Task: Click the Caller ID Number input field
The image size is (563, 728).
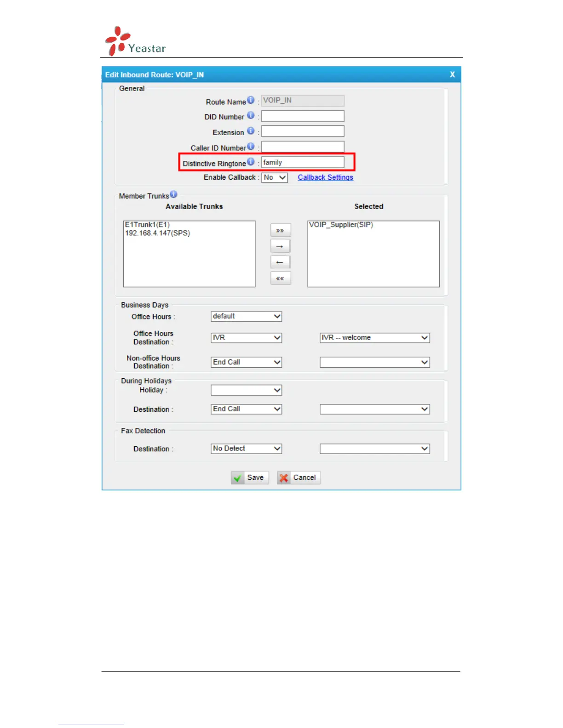Action: tap(303, 147)
